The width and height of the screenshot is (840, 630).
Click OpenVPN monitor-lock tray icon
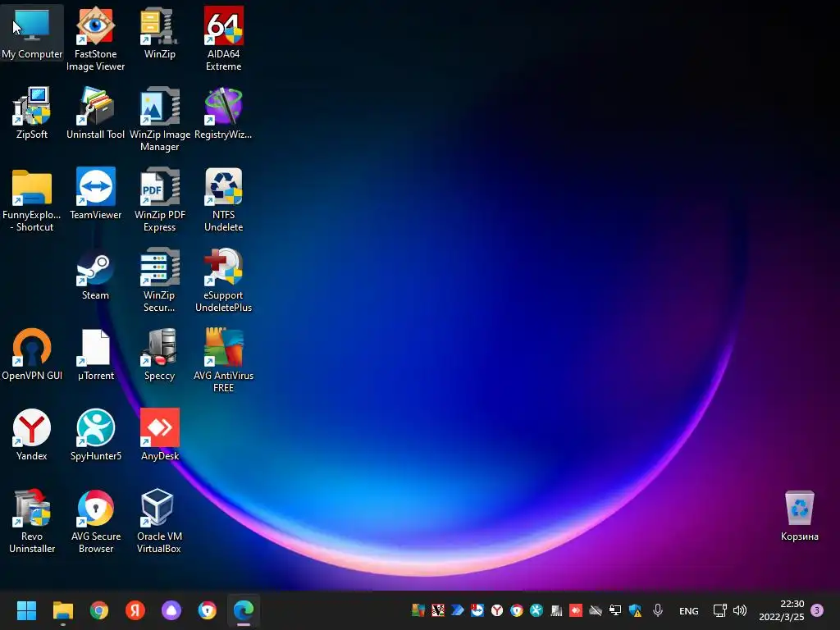coord(615,610)
